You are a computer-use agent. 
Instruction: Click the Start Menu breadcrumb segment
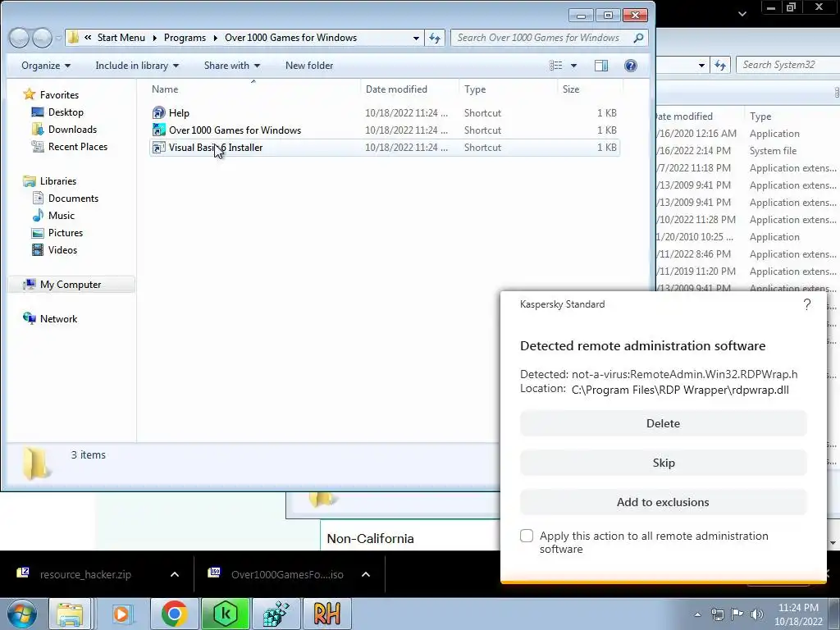tap(121, 38)
